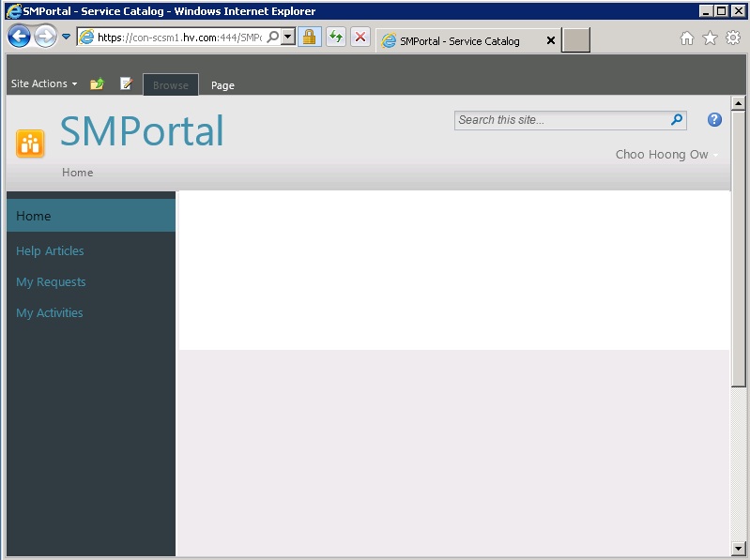Open browser Tools gear icon
The height and width of the screenshot is (560, 750).
tap(733, 38)
